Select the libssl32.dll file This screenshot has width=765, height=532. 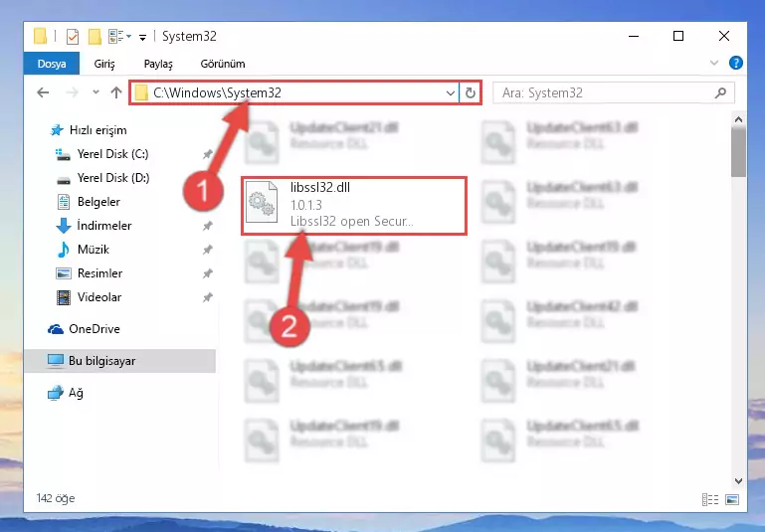coord(354,206)
